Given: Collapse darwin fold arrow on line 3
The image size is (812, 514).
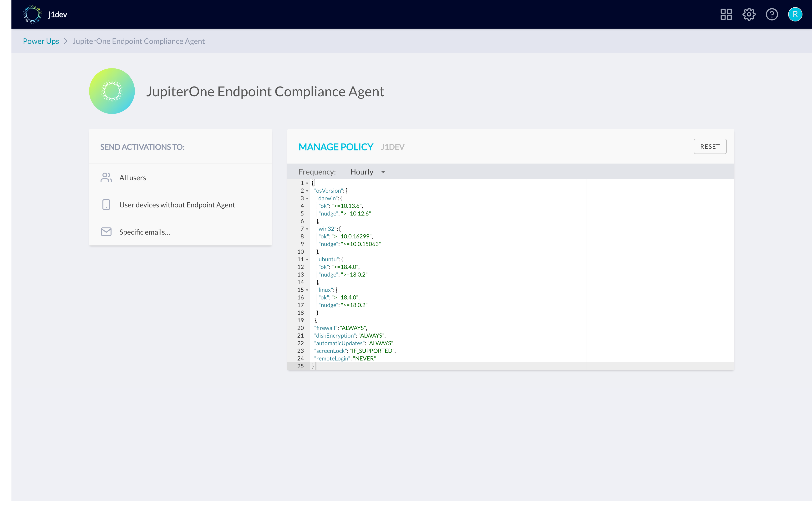Looking at the screenshot, I should 307,198.
